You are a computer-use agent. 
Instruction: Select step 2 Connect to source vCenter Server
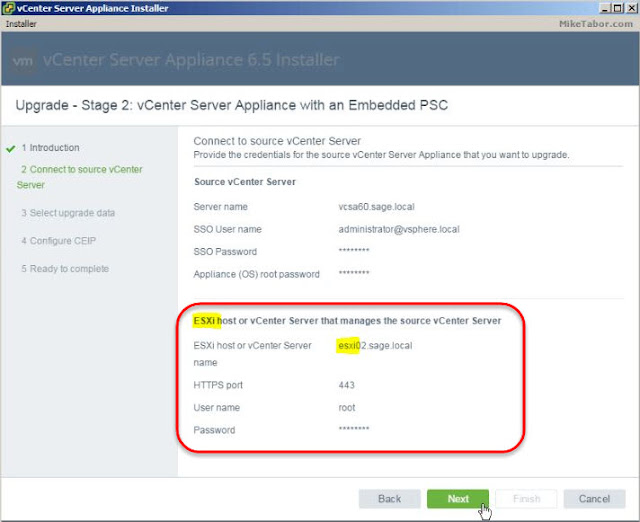click(80, 177)
